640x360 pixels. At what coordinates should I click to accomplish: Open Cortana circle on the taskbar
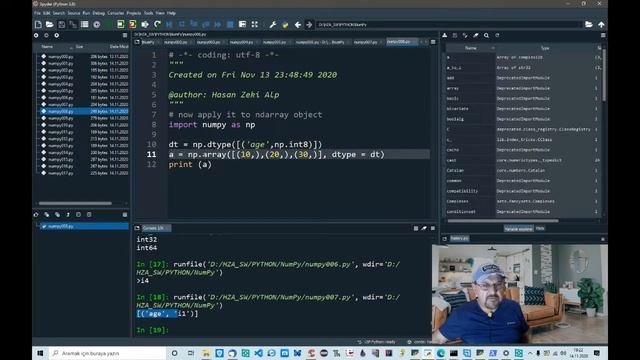pos(174,353)
